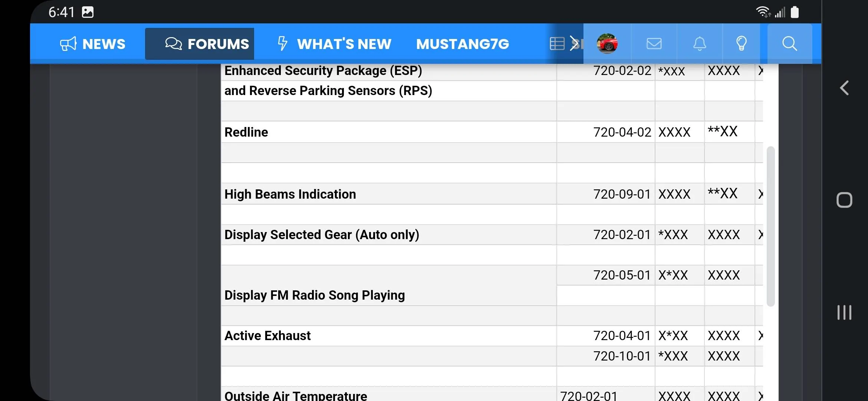The image size is (868, 401).
Task: Select 'Enhanced Security Package (ESP)' text
Action: pyautogui.click(x=323, y=71)
